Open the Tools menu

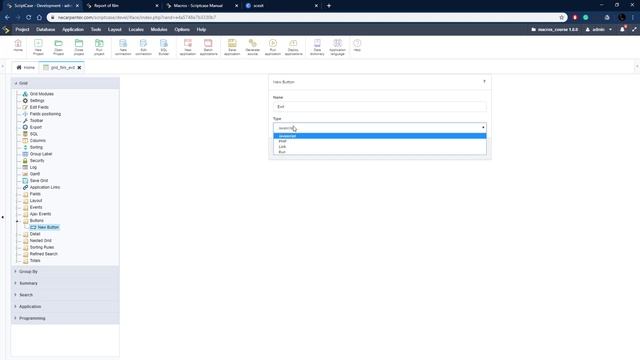[96, 29]
